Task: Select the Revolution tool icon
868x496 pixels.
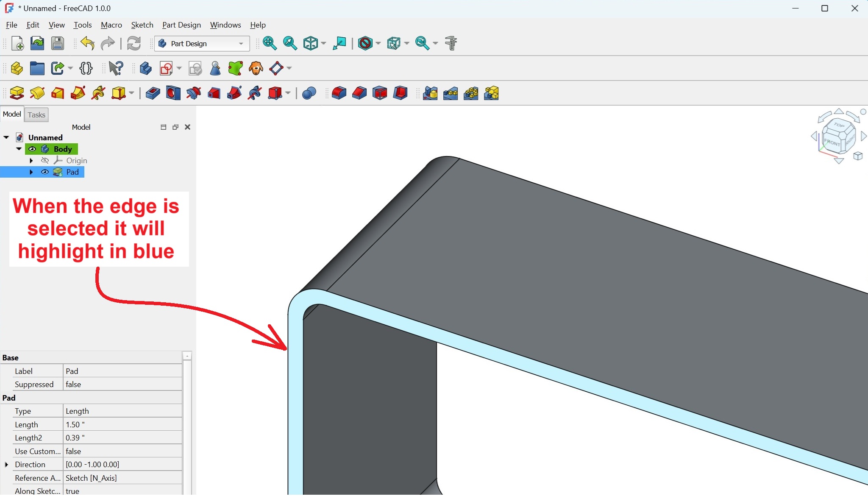Action: 37,93
